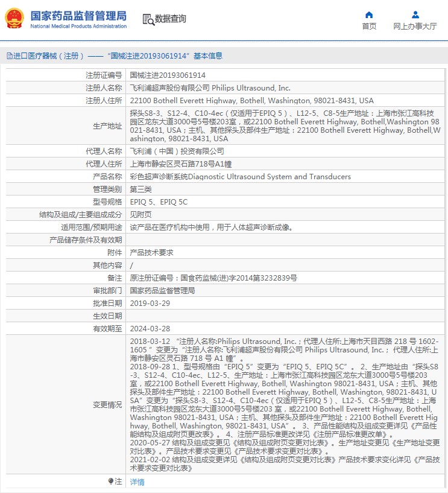Image resolution: width=448 pixels, height=493 pixels.
Task: Click National Medical Products Administration subtitle
Action: tap(78, 26)
